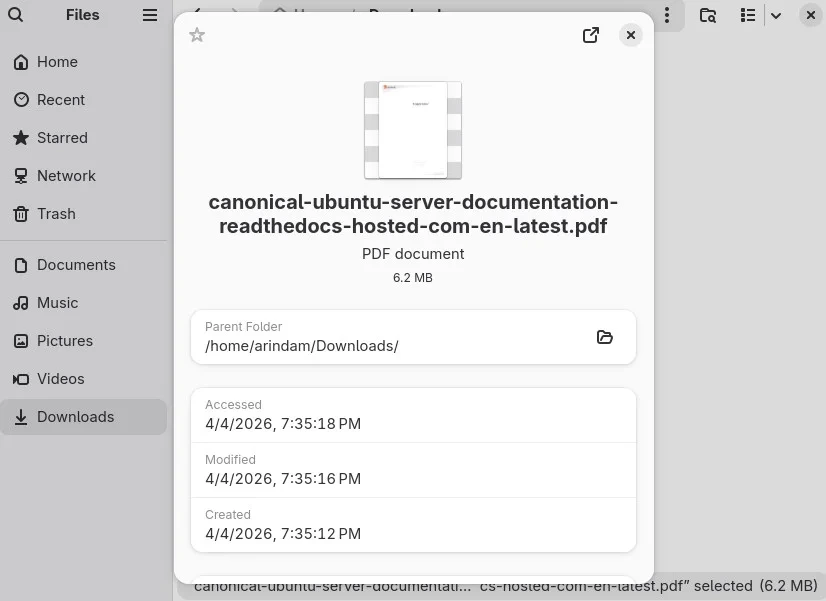
Task: Expand view options dropdown arrow
Action: pos(776,15)
